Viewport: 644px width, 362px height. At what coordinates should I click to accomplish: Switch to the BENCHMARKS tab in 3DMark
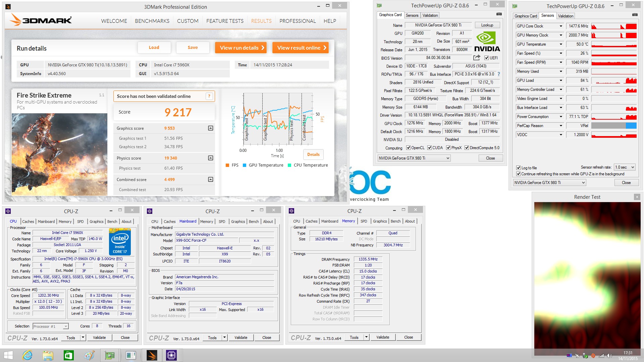point(152,21)
